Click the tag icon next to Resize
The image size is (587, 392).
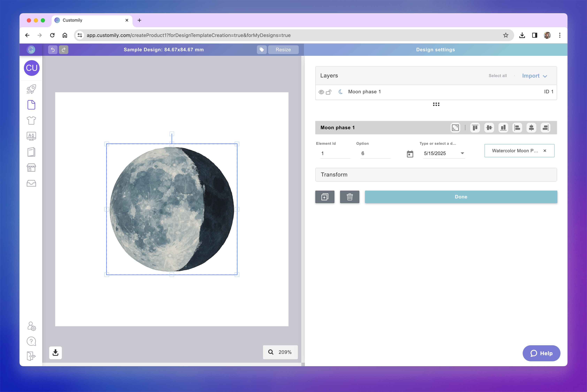tap(262, 50)
